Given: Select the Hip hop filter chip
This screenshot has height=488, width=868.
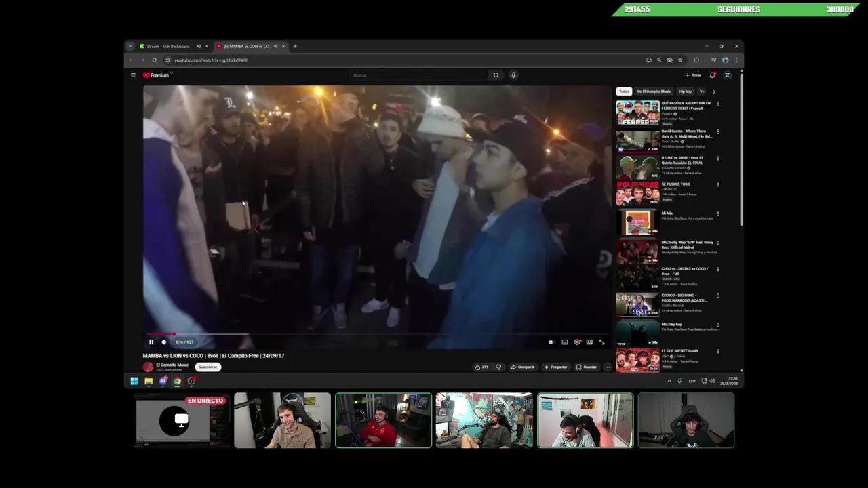Looking at the screenshot, I should click(x=686, y=91).
